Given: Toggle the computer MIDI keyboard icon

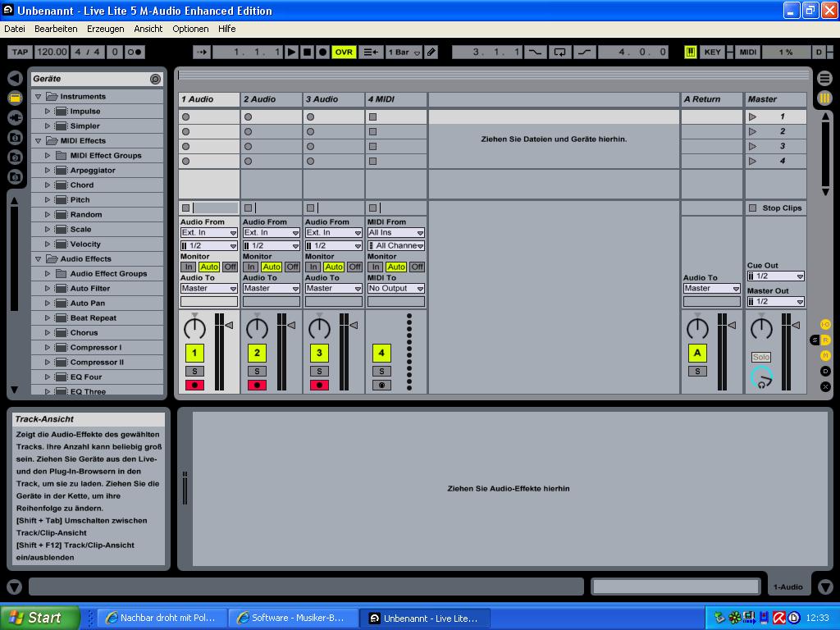Looking at the screenshot, I should [x=690, y=52].
